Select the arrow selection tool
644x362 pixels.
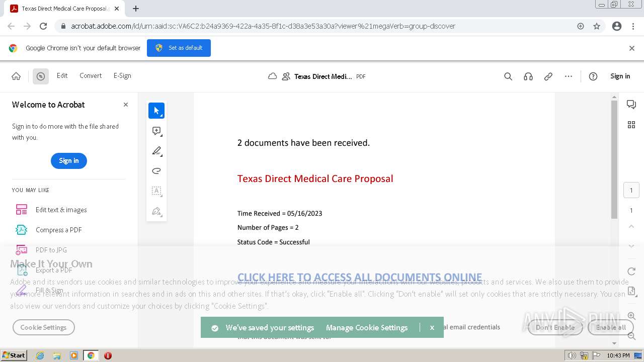click(x=156, y=111)
